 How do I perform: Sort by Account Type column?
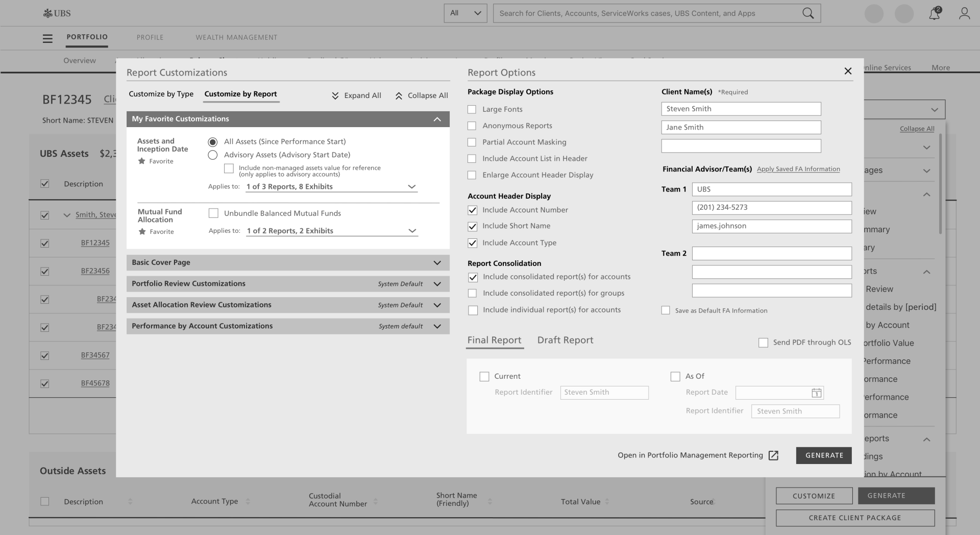pyautogui.click(x=248, y=501)
